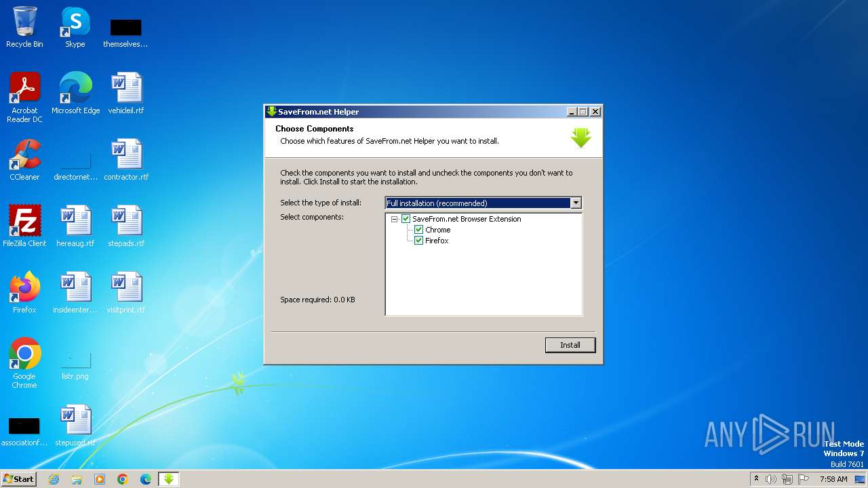The width and height of the screenshot is (868, 488).
Task: Minimize the SaveFrom.net Helper window
Action: click(x=572, y=112)
